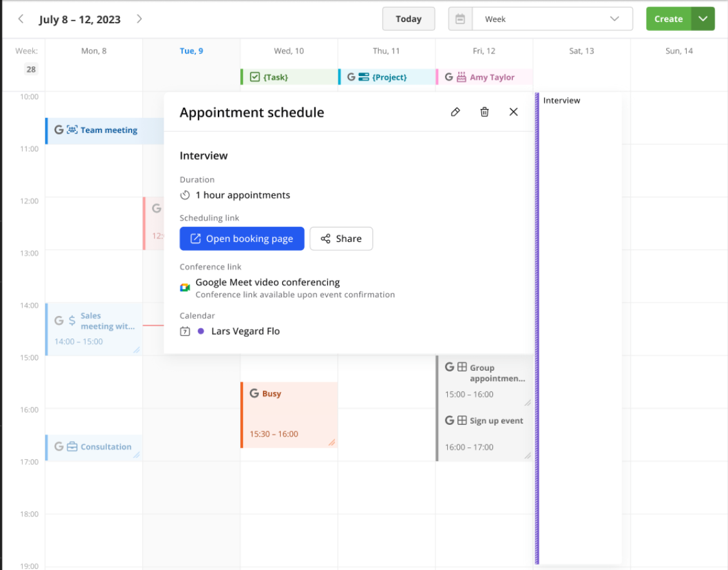
Task: Open the {Task} all-day item with checkbox
Action: pos(289,77)
